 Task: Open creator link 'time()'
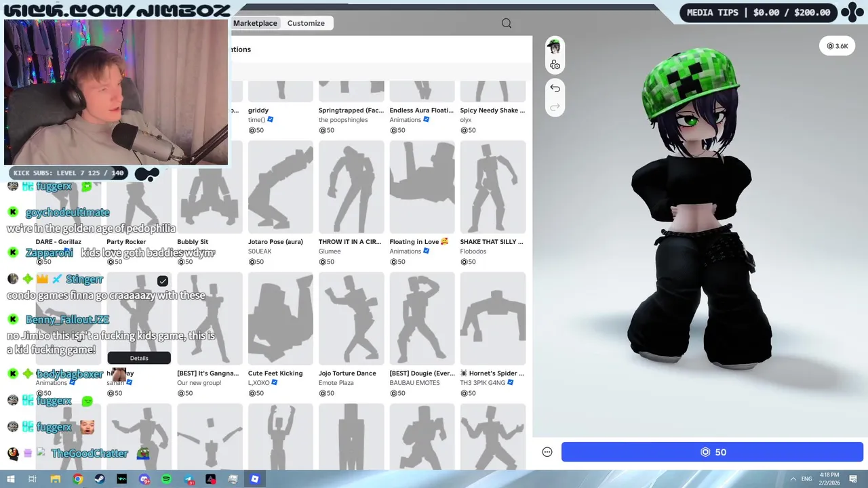(x=256, y=120)
